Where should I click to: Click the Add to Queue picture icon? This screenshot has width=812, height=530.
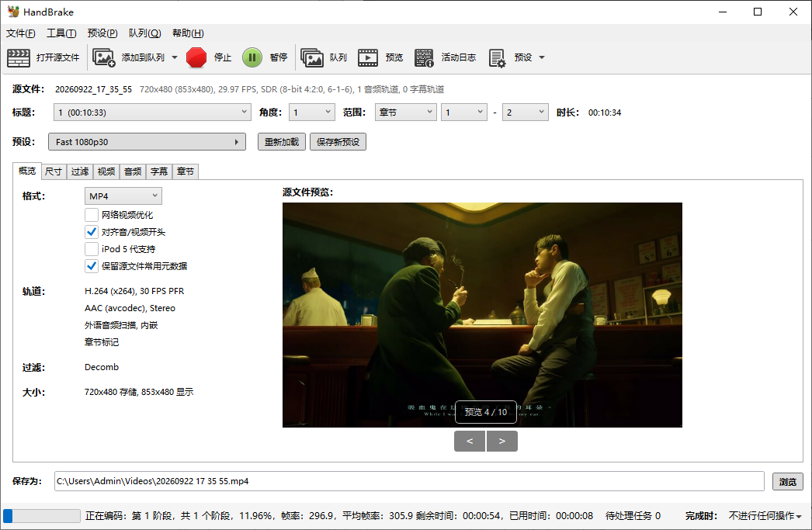point(103,57)
